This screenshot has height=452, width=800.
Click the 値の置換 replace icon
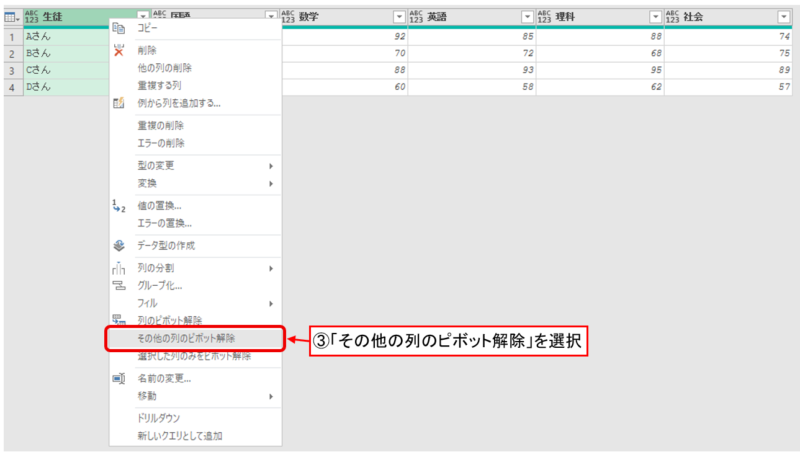point(119,205)
